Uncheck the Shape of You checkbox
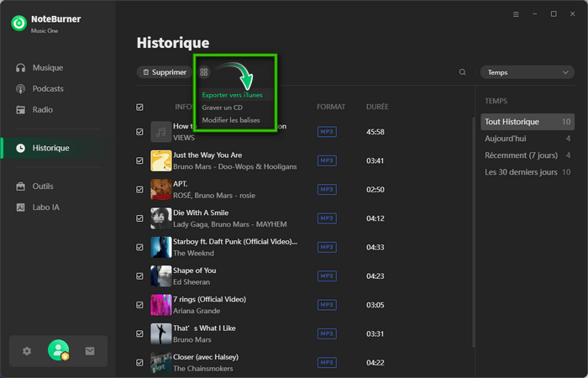Image resolution: width=588 pixels, height=378 pixels. pos(139,276)
